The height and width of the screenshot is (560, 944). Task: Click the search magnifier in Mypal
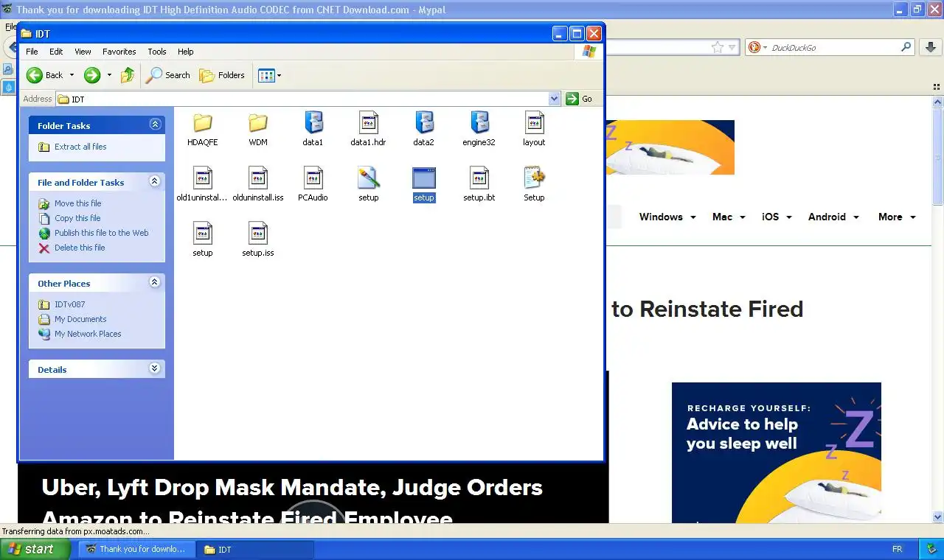click(906, 47)
